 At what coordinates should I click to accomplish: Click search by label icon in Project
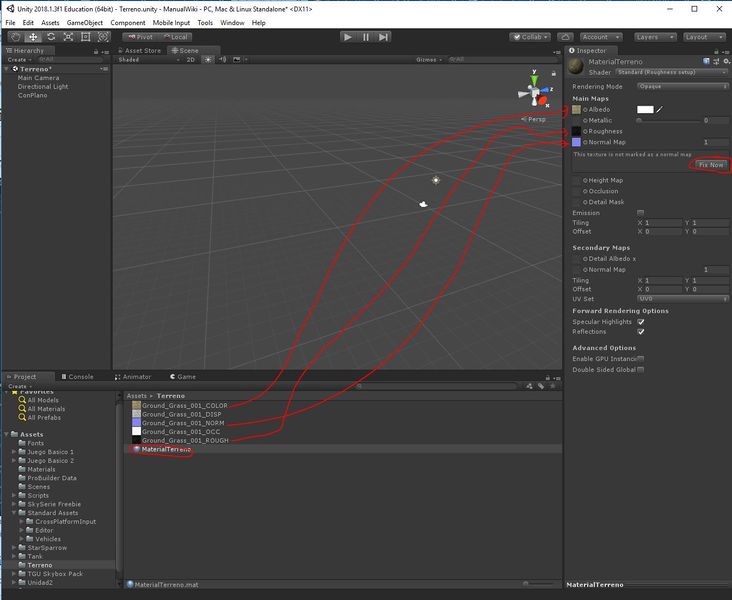541,386
